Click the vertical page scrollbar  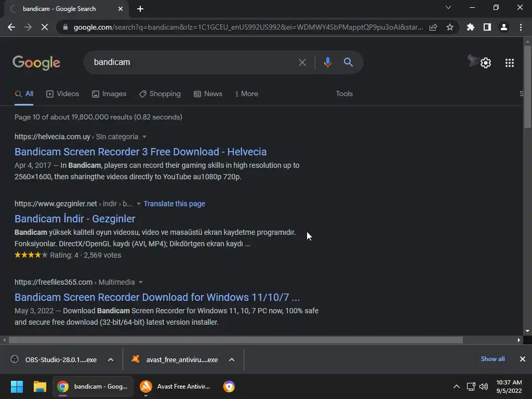(527, 87)
